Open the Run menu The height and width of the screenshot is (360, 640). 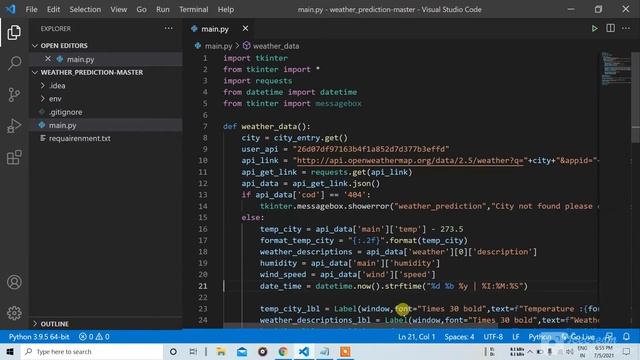coord(162,9)
